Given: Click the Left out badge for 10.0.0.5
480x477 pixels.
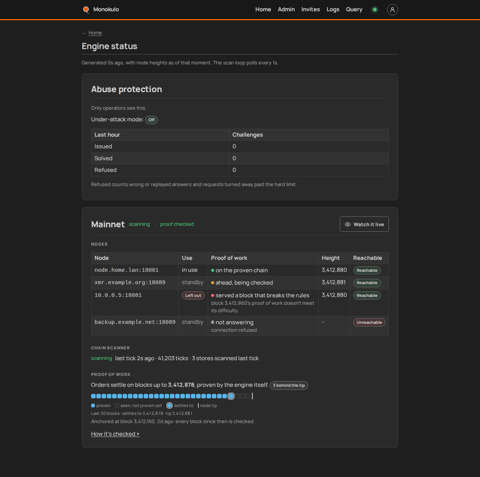Looking at the screenshot, I should click(193, 296).
